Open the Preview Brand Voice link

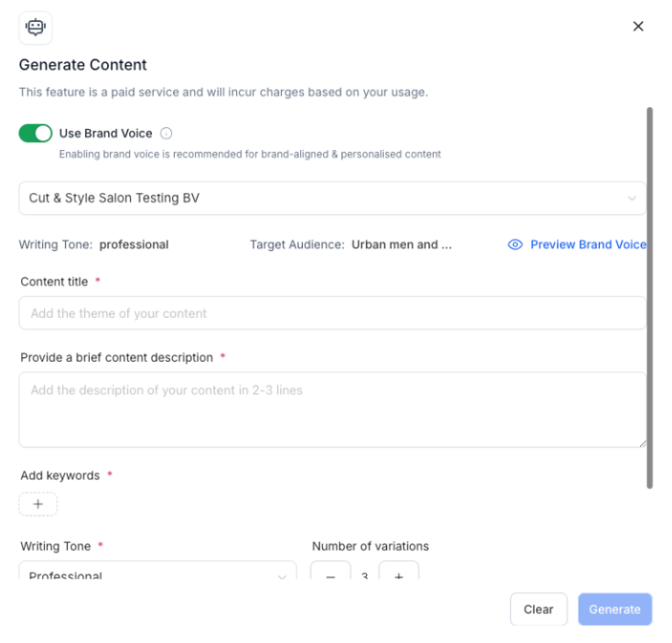[x=588, y=245]
